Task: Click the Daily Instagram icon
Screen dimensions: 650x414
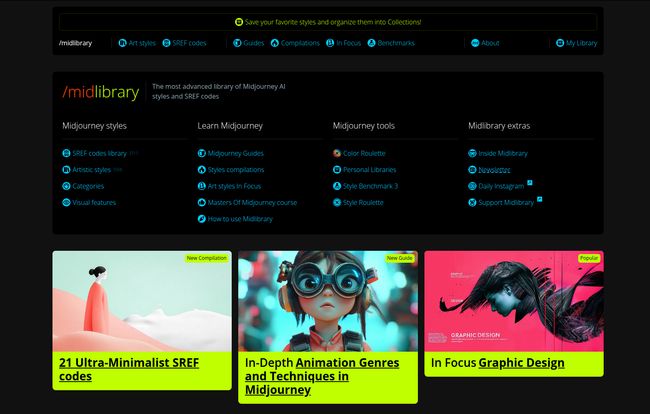Action: [472, 186]
